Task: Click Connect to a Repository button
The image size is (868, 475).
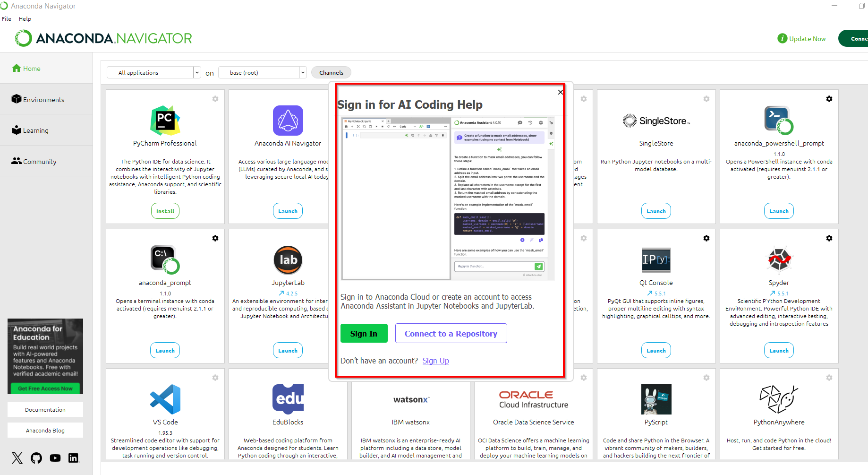Action: click(451, 334)
